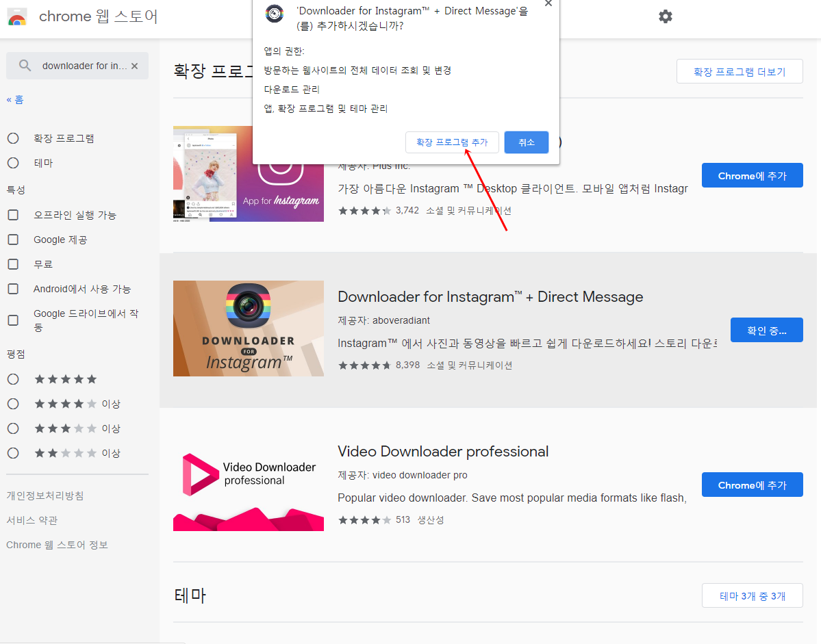821x644 pixels.
Task: Clear the search field with X
Action: (135, 66)
